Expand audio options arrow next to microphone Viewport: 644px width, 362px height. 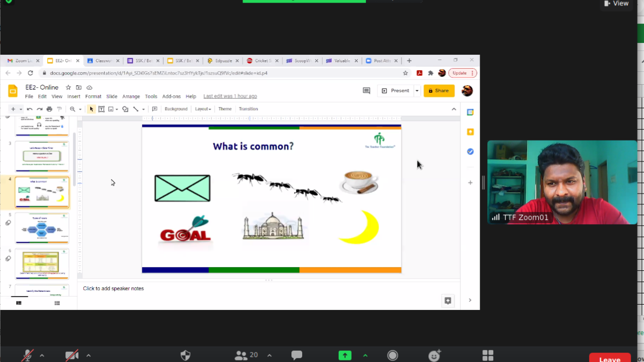tap(42, 356)
